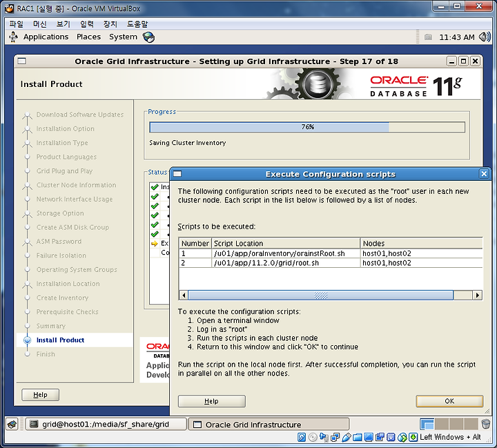The width and height of the screenshot is (497, 448).
Task: Open the Places menu
Action: (x=88, y=37)
